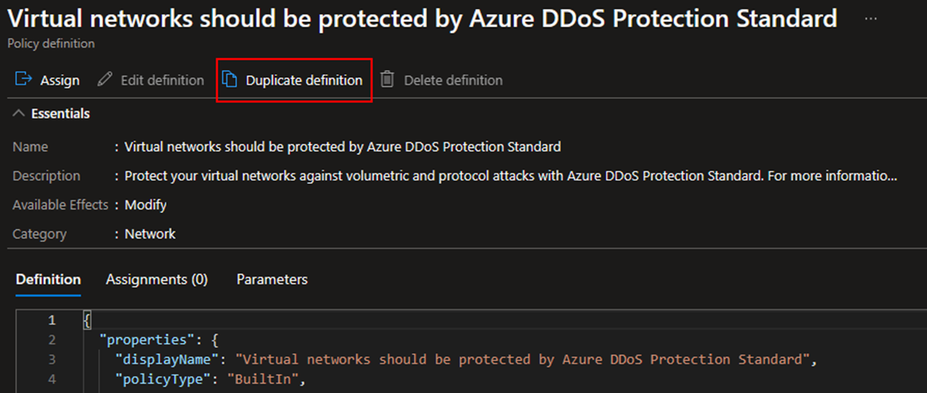Click the Delete definition trash icon
This screenshot has height=393, width=927.
coord(387,80)
